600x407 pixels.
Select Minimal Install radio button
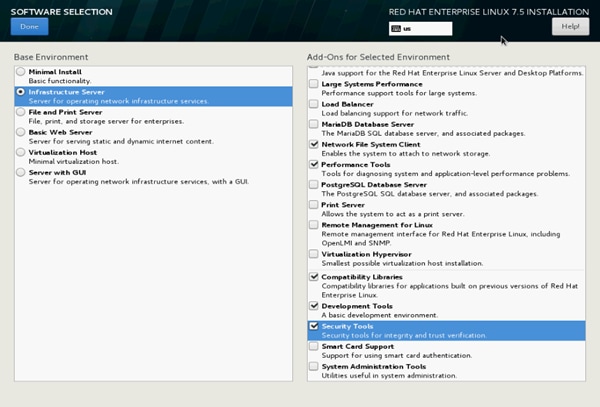click(21, 72)
